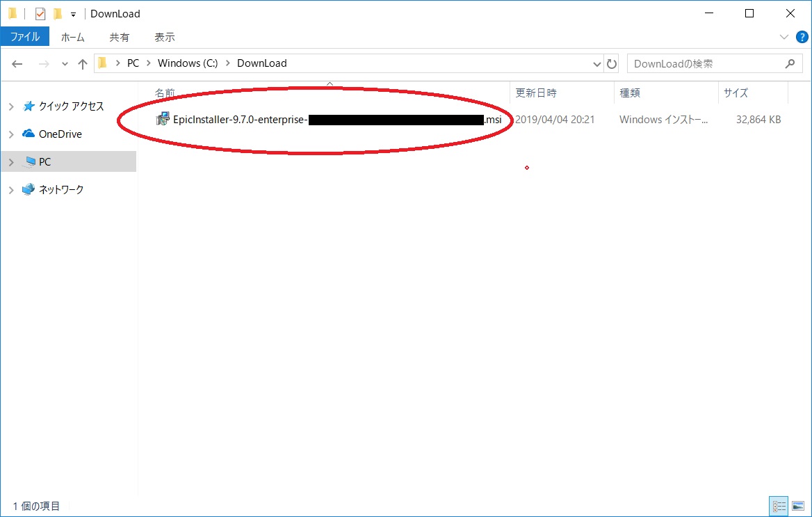Click the Windows (C:) breadcrumb
Image resolution: width=812 pixels, height=517 pixels.
[188, 63]
